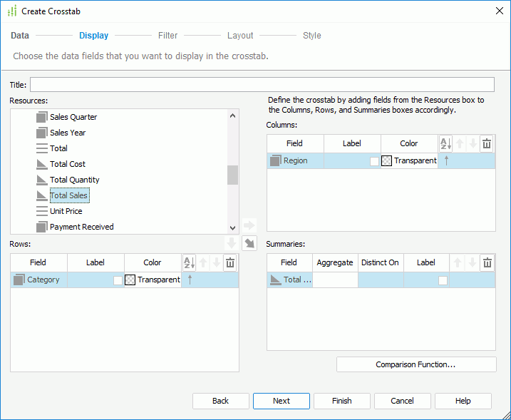Viewport: 511px width, 420px height.
Task: Click the ascending sort arrow for Category
Action: tap(190, 280)
